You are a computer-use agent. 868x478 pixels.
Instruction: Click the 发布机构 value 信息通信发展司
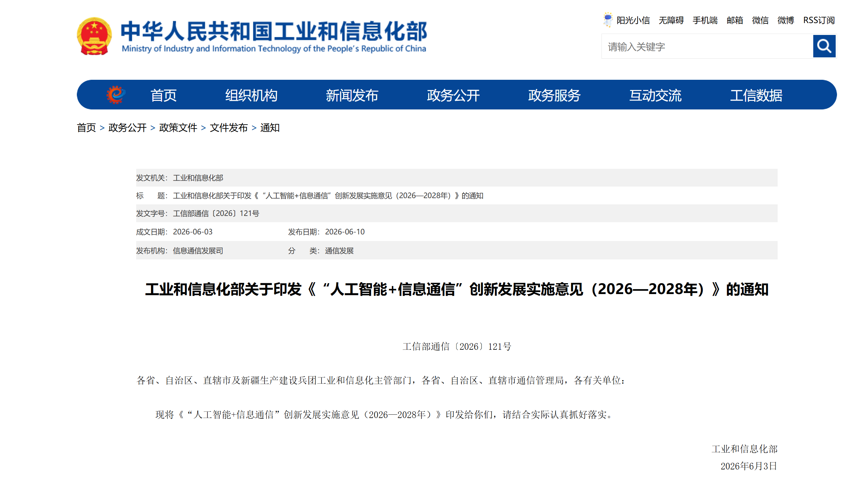[198, 251]
